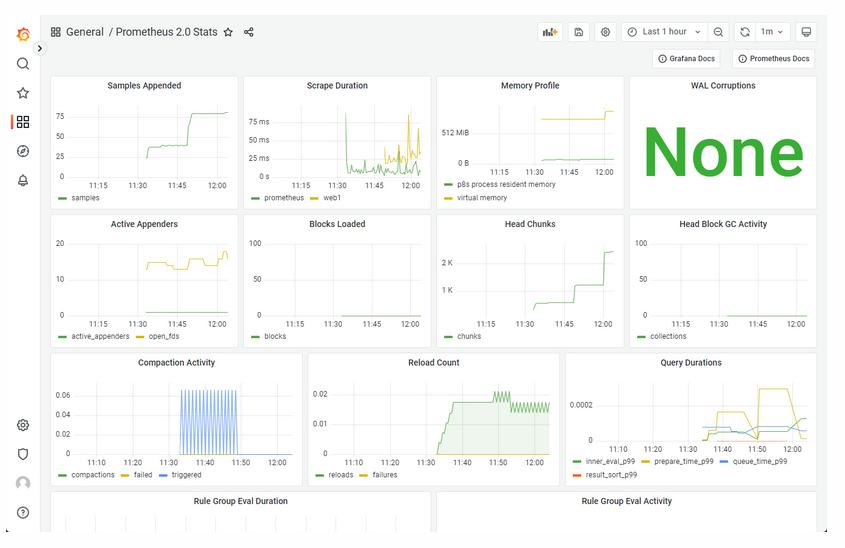The width and height of the screenshot is (845, 548).
Task: Toggle the chunks legend series
Action: click(x=469, y=336)
